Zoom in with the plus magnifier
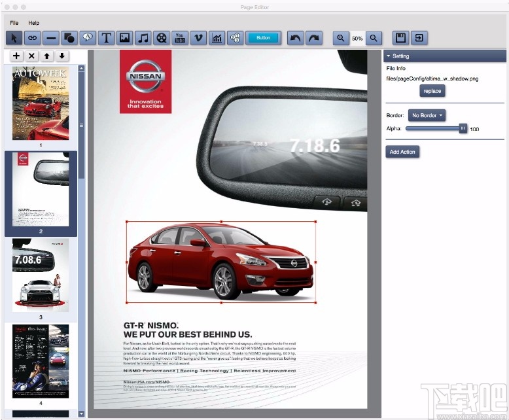 click(341, 38)
